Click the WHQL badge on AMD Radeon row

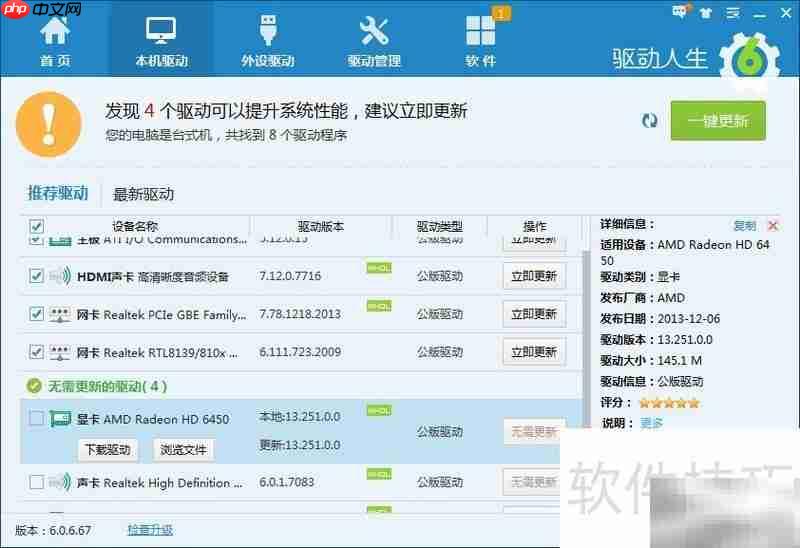pyautogui.click(x=379, y=411)
